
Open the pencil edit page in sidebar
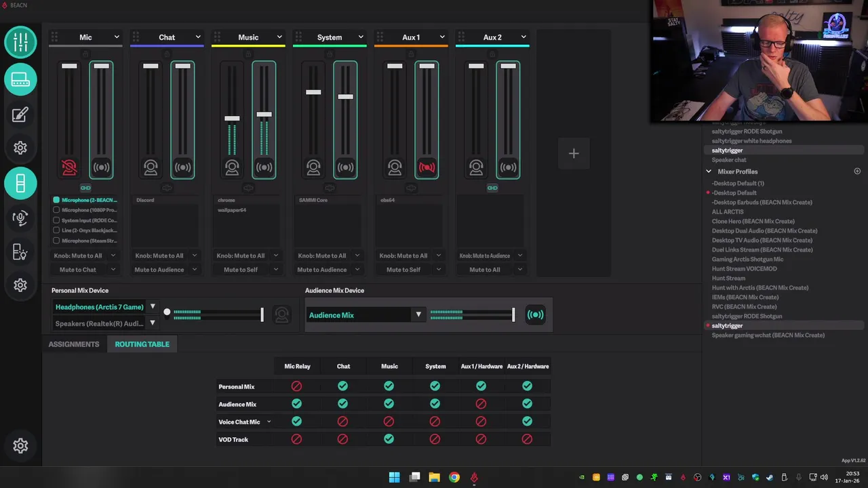tap(20, 115)
